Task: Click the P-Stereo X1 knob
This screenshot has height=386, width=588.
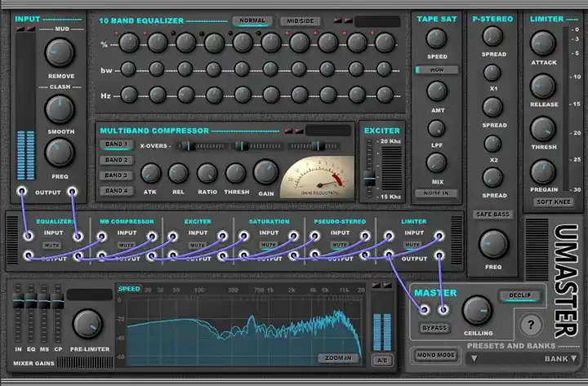Action: pyautogui.click(x=492, y=73)
